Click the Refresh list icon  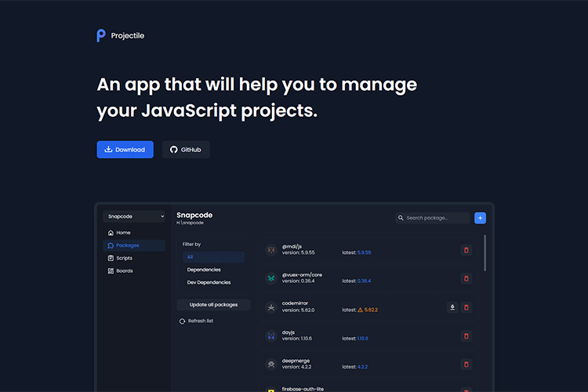click(x=183, y=321)
